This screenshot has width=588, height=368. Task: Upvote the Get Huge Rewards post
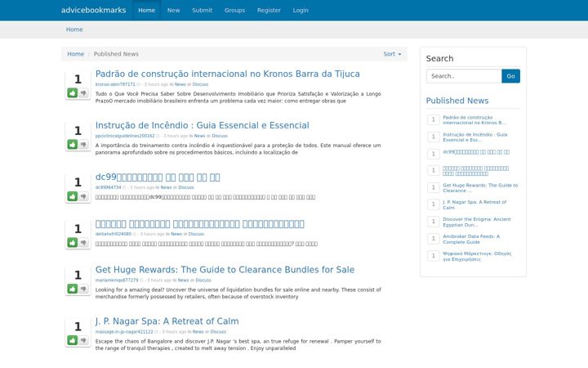[73, 289]
